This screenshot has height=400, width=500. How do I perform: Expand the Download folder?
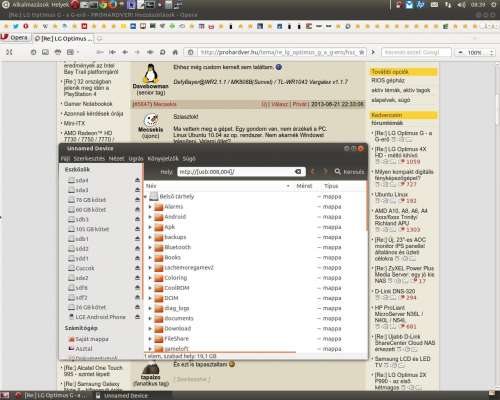coord(150,329)
